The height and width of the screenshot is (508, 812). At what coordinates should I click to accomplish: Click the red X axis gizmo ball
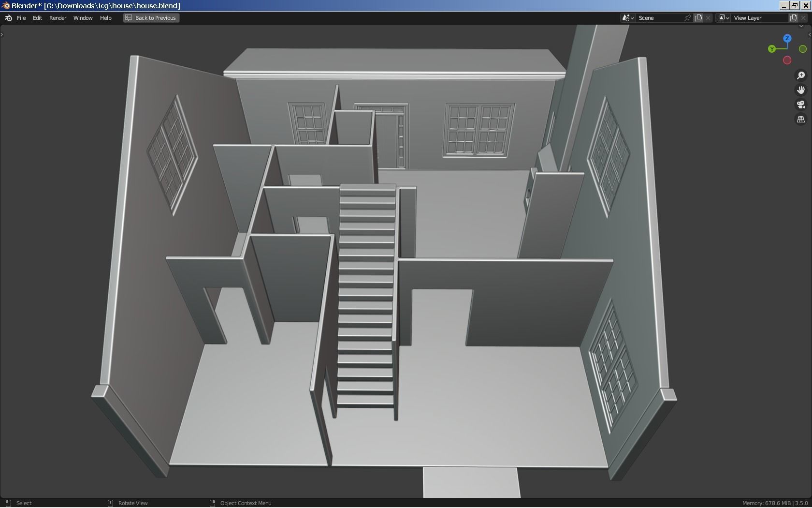coord(787,60)
